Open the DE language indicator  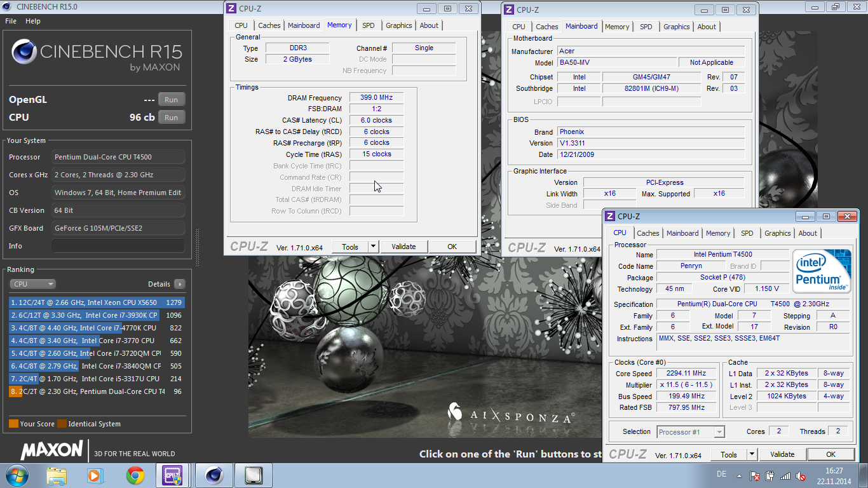coord(721,474)
